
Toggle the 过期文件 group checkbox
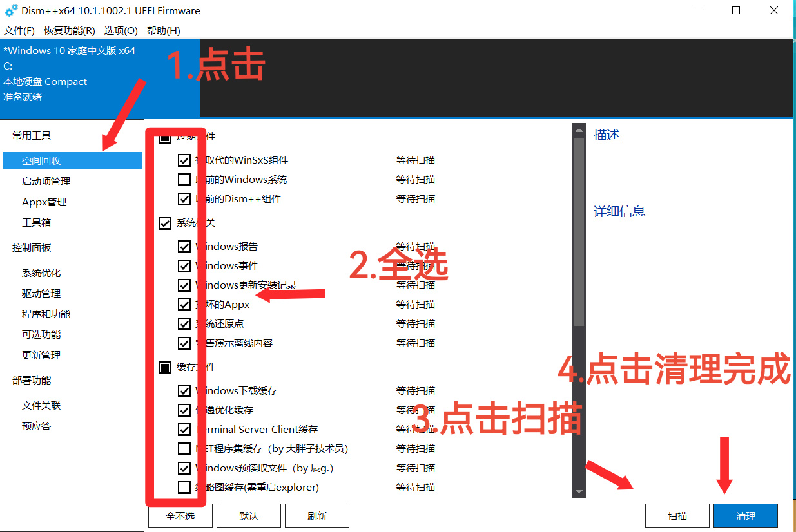pyautogui.click(x=165, y=137)
